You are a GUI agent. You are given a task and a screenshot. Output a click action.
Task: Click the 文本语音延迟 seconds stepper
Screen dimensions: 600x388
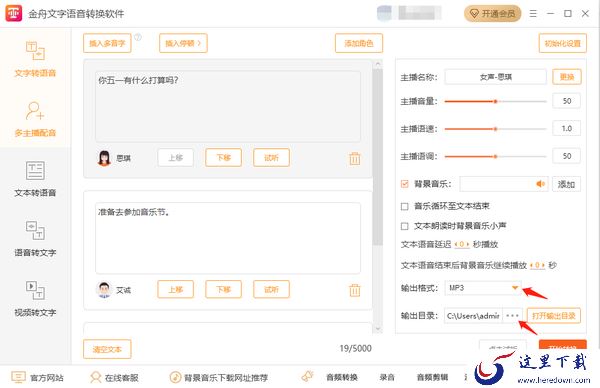click(x=462, y=244)
